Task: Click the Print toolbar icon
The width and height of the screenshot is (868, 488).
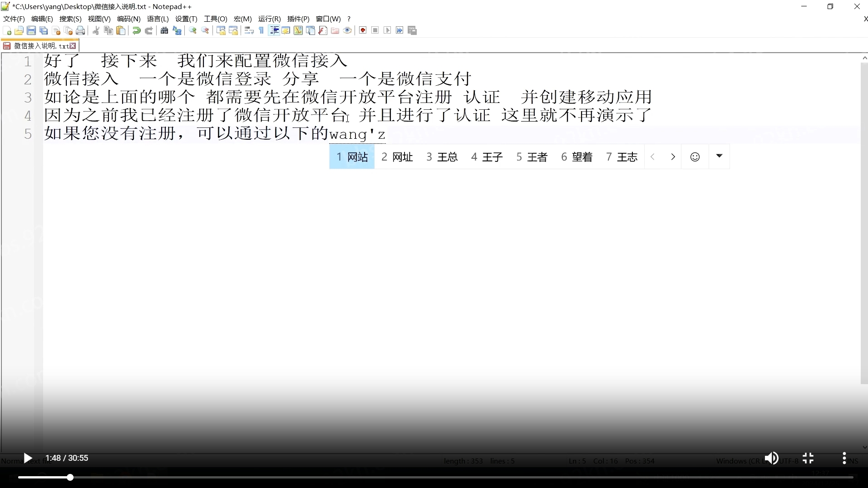Action: [81, 30]
